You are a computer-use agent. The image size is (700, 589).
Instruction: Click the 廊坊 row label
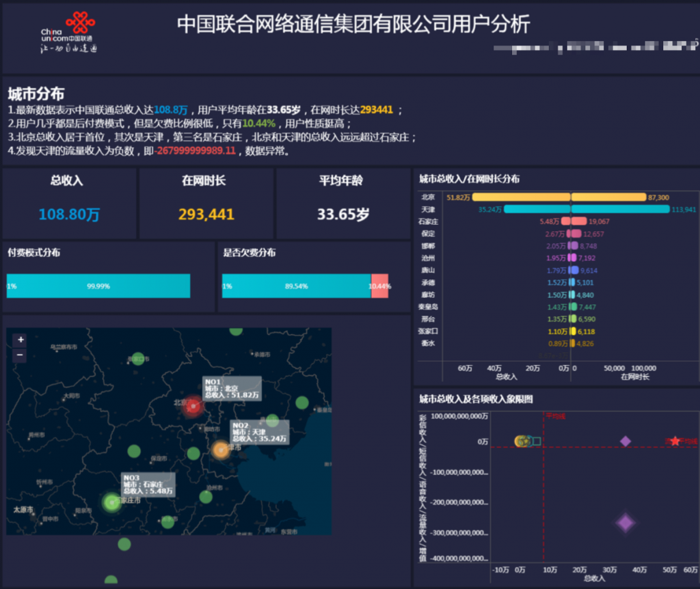(x=428, y=294)
